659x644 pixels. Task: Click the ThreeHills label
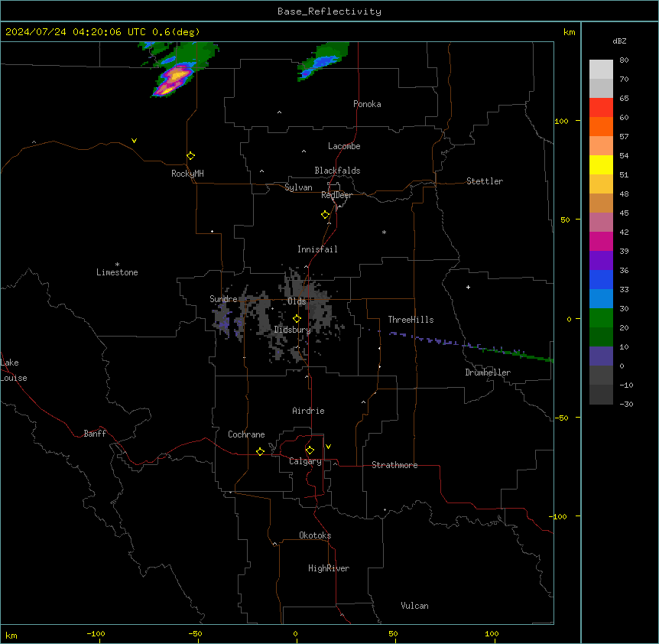[x=411, y=320]
